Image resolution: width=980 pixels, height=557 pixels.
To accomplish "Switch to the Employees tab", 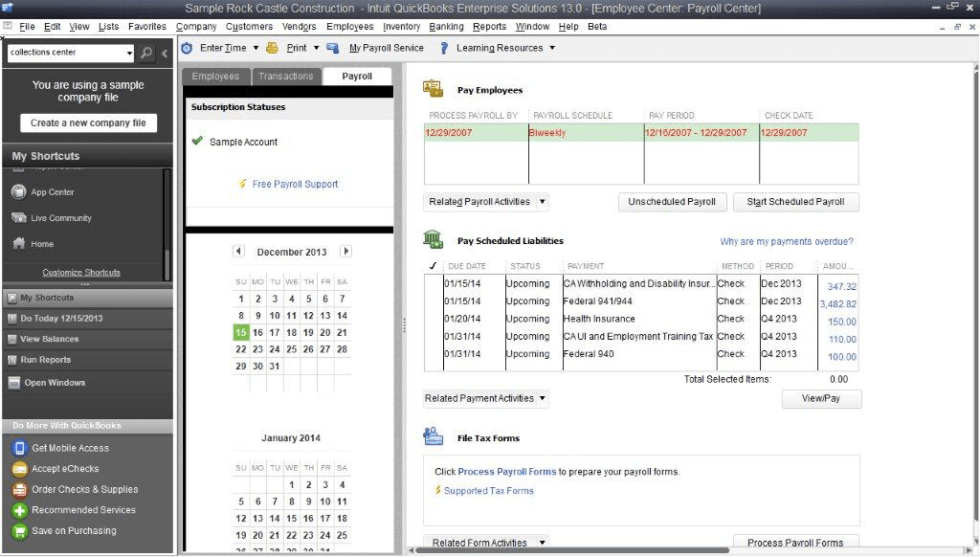I will tap(215, 77).
